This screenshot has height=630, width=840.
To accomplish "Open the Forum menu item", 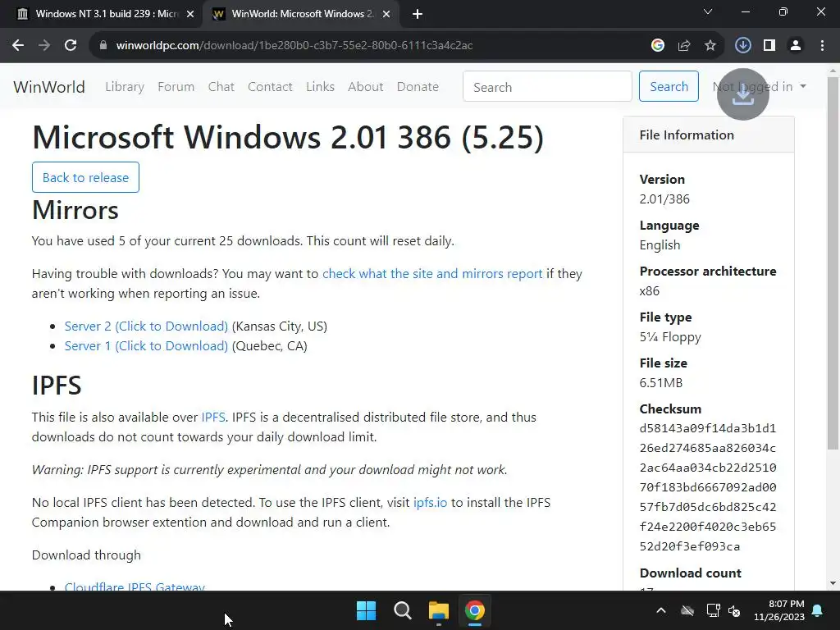I will tap(176, 87).
